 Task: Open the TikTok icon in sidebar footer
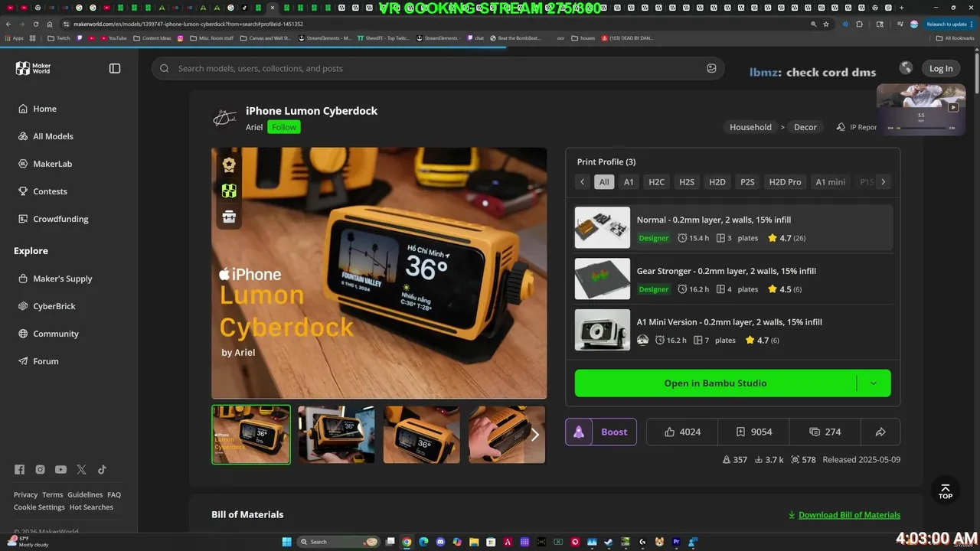click(102, 470)
